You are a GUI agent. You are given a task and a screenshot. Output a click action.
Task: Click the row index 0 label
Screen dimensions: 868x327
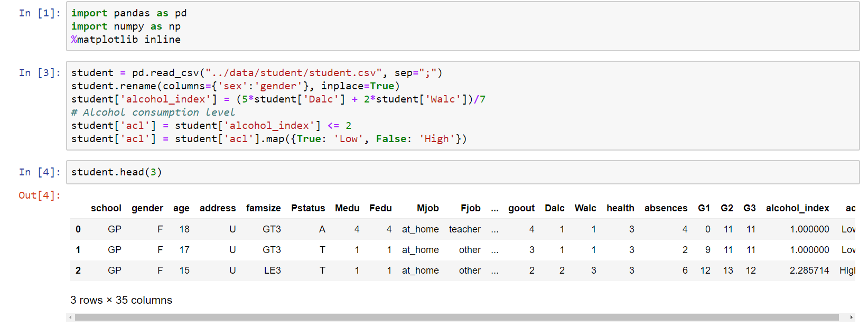[x=78, y=229]
